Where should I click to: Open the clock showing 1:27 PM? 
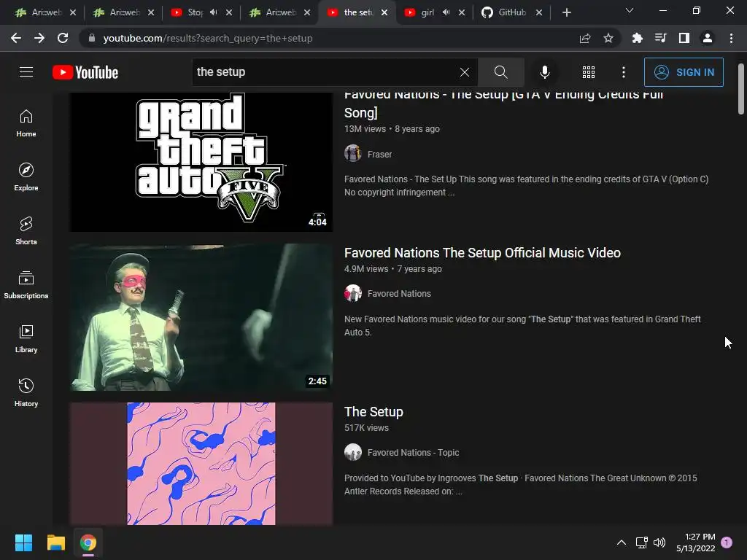click(x=695, y=542)
